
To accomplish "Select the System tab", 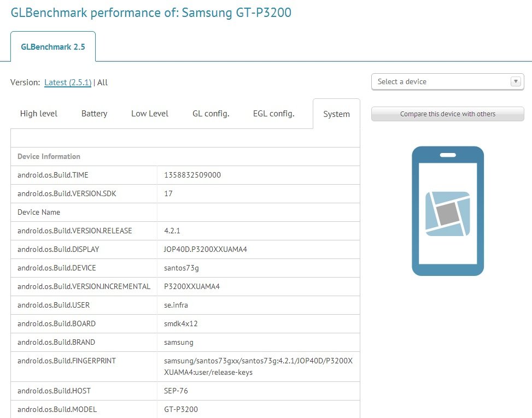I will [x=336, y=114].
